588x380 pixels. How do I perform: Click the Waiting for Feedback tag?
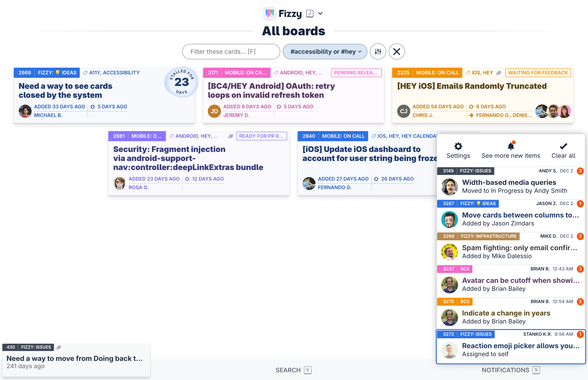coord(538,73)
